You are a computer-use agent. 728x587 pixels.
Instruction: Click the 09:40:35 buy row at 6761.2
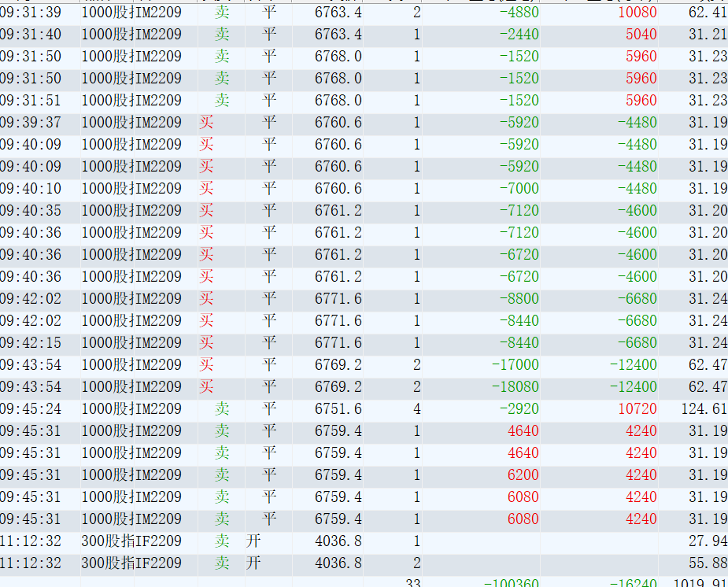[364, 211]
